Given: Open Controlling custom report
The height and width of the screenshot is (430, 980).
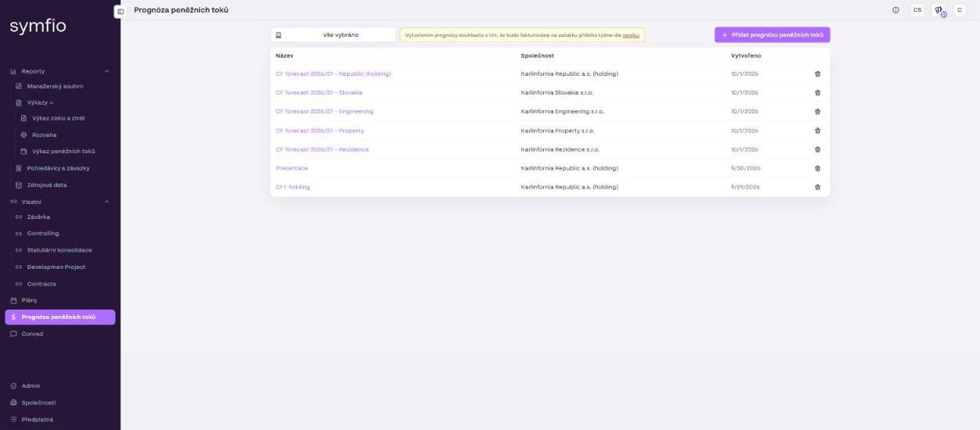Looking at the screenshot, I should [x=43, y=234].
